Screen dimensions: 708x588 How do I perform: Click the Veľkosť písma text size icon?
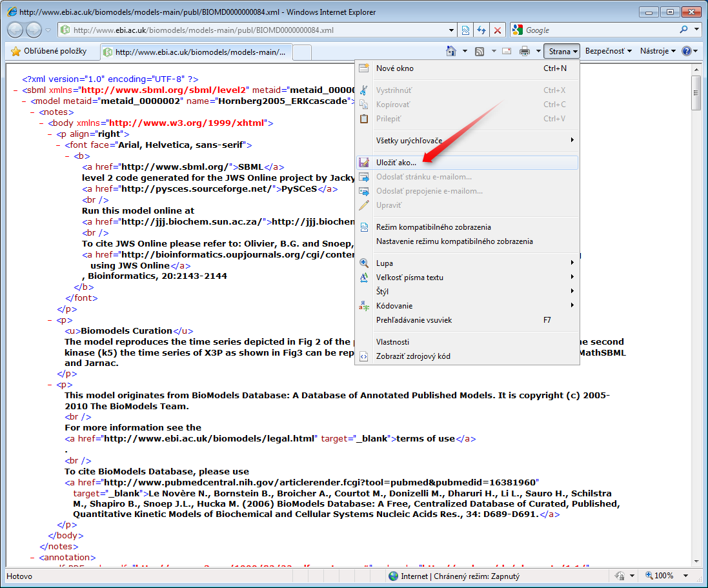click(364, 278)
